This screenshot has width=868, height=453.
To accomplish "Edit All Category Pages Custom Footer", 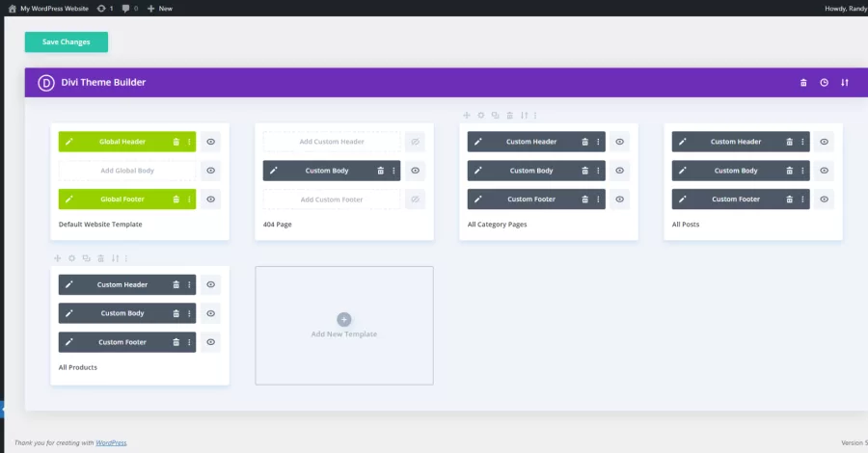I will click(x=478, y=200).
